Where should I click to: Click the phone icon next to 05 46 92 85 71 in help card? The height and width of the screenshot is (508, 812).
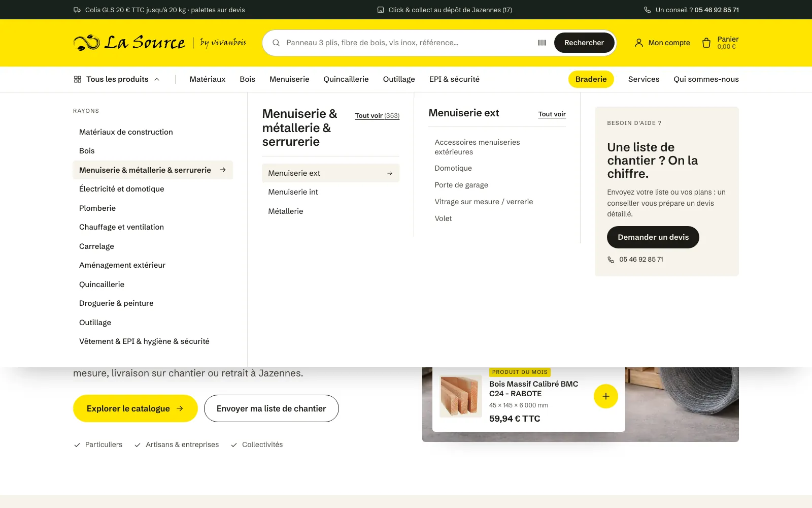[611, 260]
